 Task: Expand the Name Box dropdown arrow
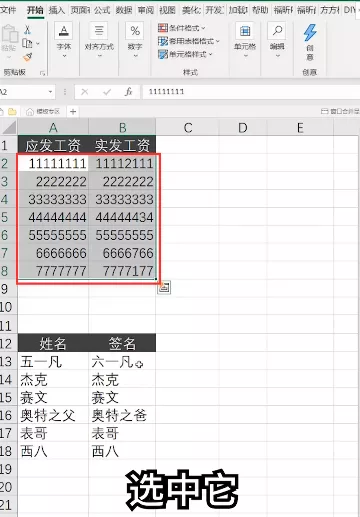tap(50, 92)
